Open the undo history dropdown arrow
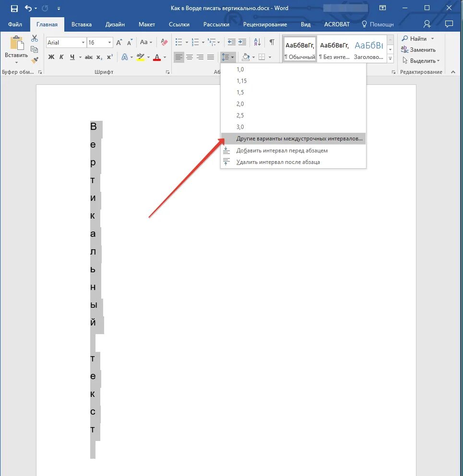463x476 pixels. [x=36, y=9]
